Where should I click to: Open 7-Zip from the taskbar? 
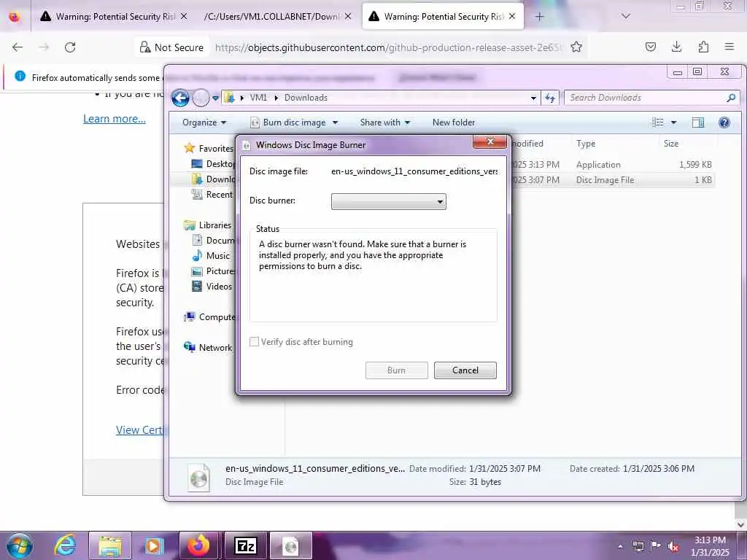coord(246,545)
